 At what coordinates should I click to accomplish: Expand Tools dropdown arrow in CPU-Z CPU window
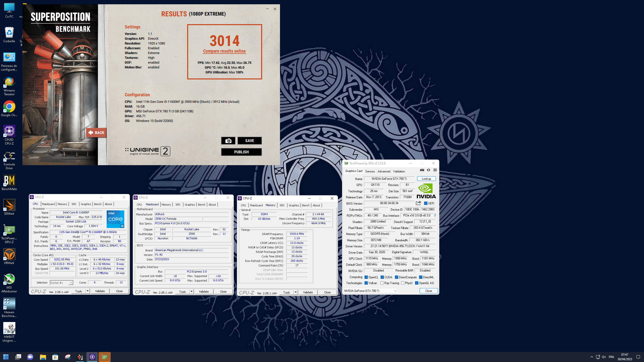[x=88, y=291]
